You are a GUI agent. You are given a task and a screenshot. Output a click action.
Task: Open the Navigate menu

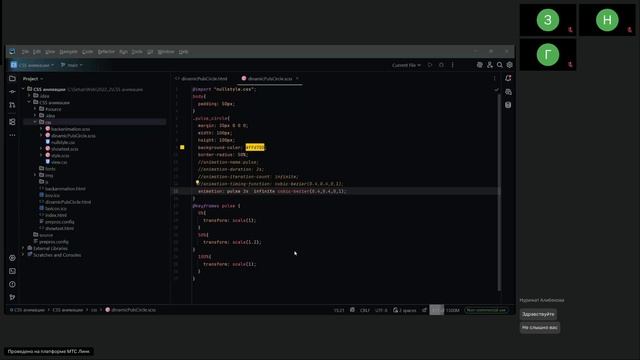point(69,51)
